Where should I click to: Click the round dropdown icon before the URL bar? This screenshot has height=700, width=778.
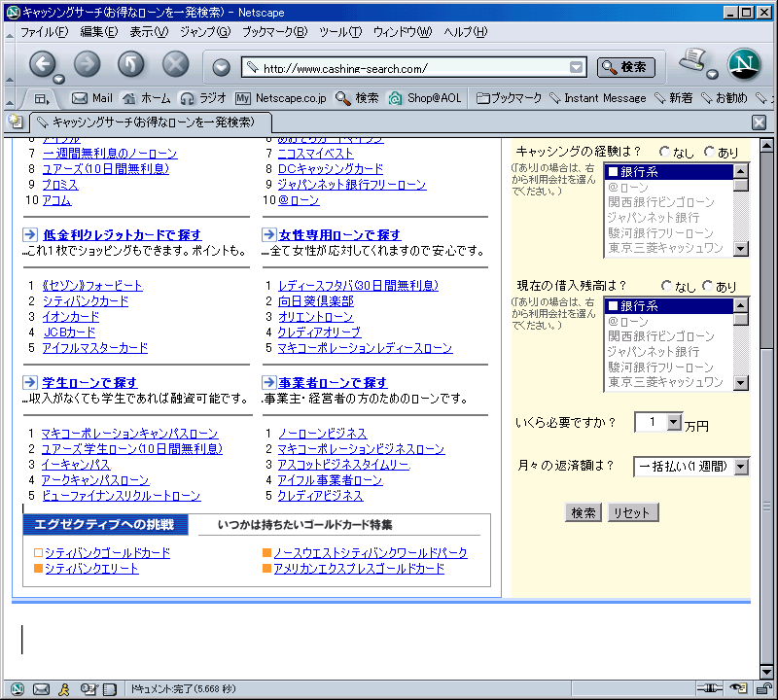(222, 67)
